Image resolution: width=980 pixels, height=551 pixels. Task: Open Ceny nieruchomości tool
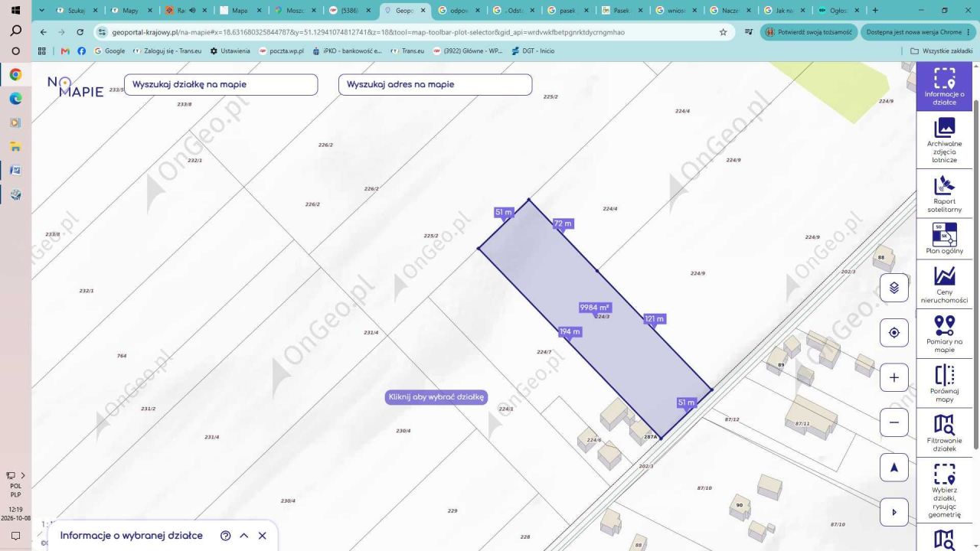944,285
